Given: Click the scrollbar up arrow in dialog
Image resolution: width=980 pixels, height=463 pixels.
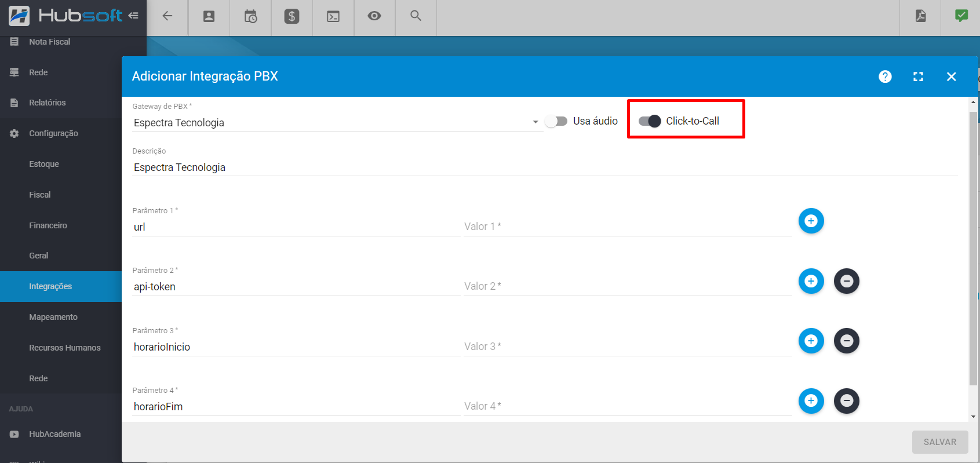Looking at the screenshot, I should 973,102.
